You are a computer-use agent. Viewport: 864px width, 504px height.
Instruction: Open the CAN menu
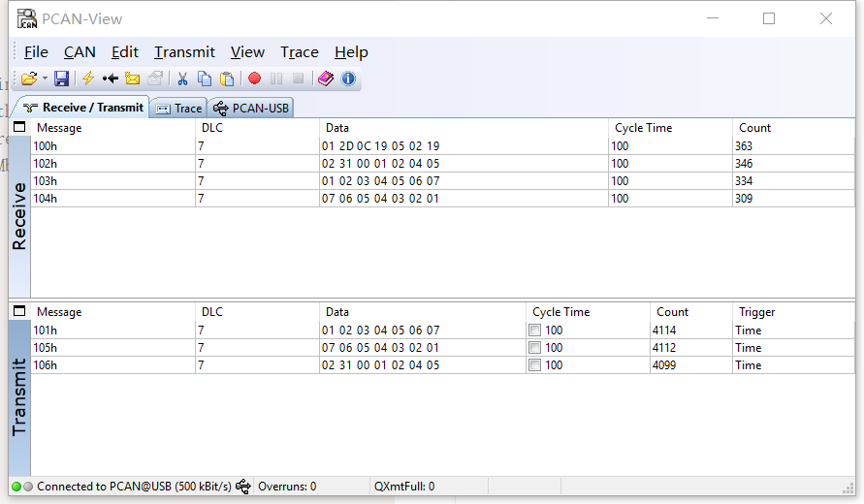pyautogui.click(x=80, y=52)
